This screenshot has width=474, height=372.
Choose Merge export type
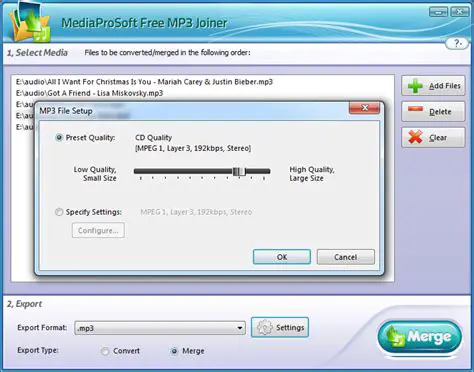click(x=174, y=351)
